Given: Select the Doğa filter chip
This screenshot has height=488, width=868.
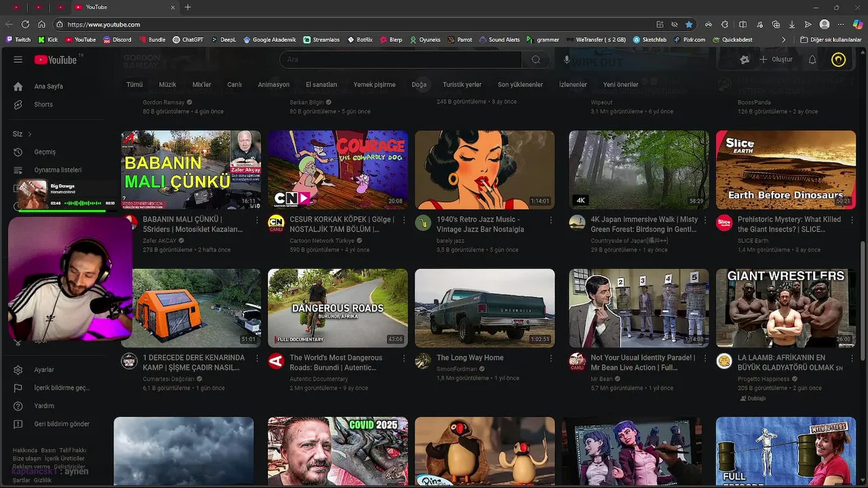Looking at the screenshot, I should point(419,85).
